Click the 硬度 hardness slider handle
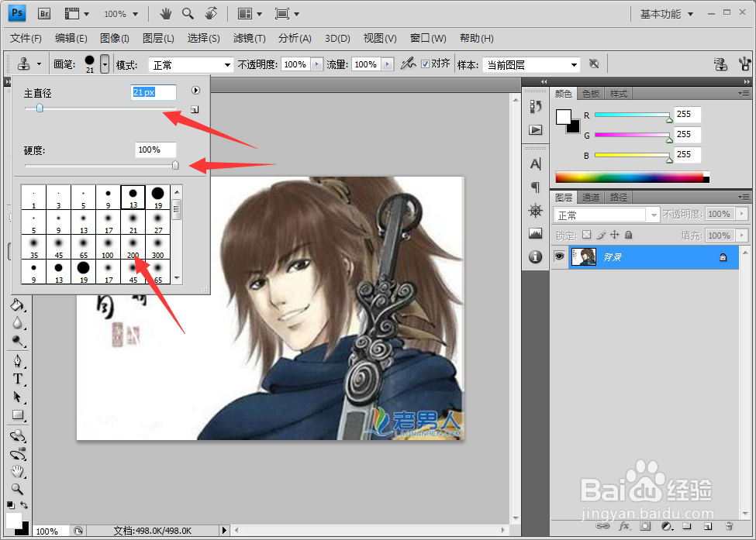The width and height of the screenshot is (756, 540). (x=175, y=165)
